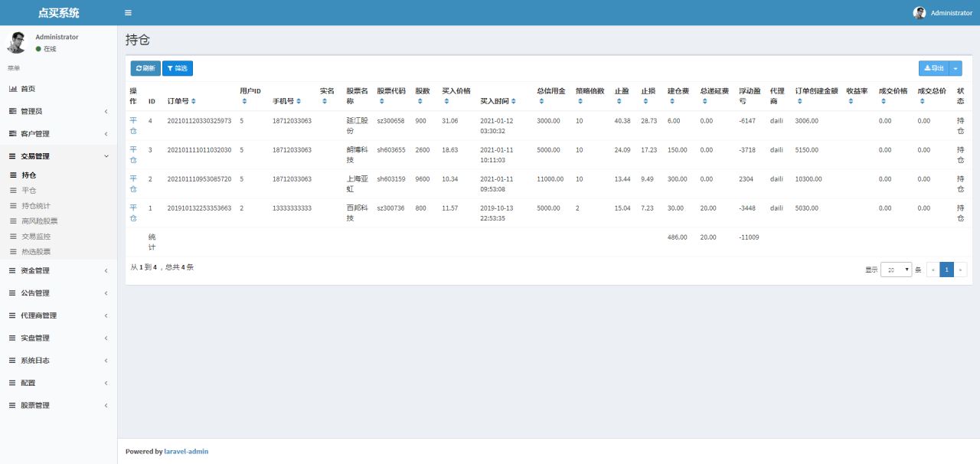The width and height of the screenshot is (980, 464).
Task: Open the laravel-admin footer link
Action: pyautogui.click(x=186, y=451)
